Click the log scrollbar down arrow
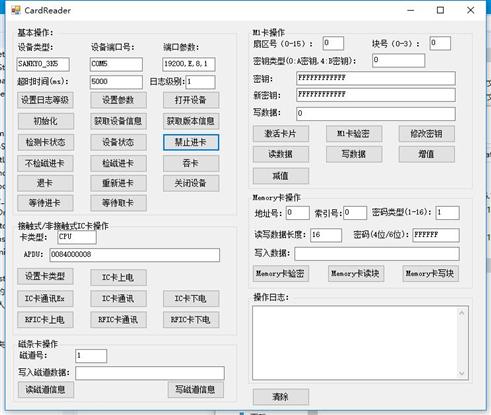This screenshot has height=415, width=491. point(462,373)
